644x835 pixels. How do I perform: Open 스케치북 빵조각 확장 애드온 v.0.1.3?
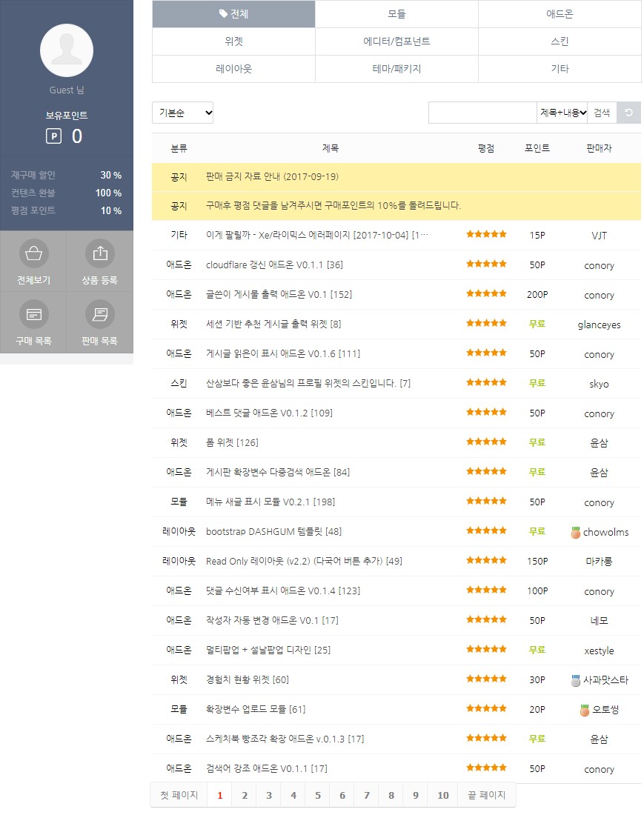pos(285,739)
